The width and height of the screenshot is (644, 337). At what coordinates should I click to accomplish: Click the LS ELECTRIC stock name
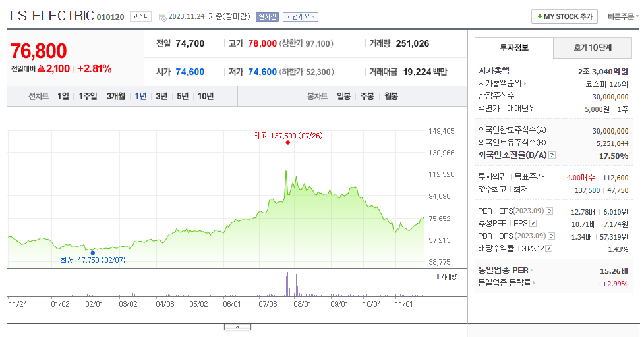[x=52, y=16]
